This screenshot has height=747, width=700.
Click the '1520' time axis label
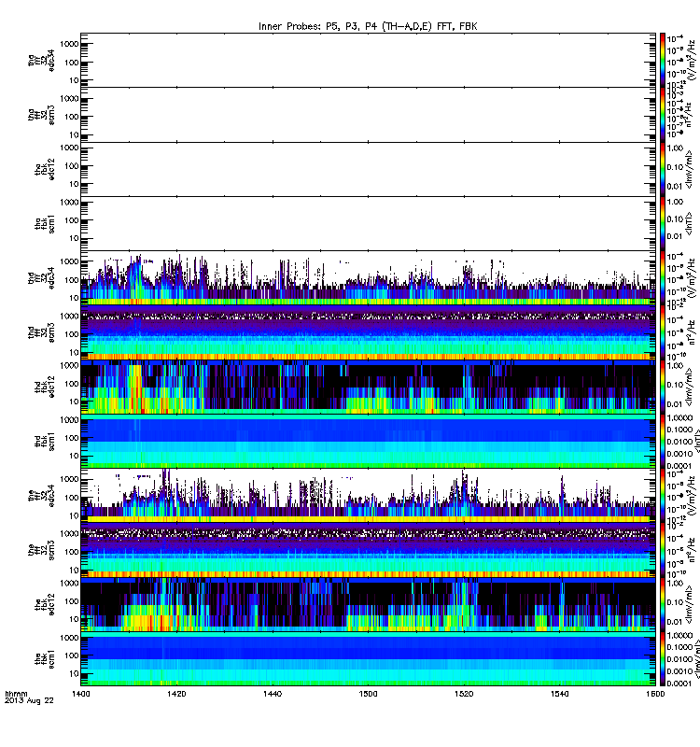(464, 694)
